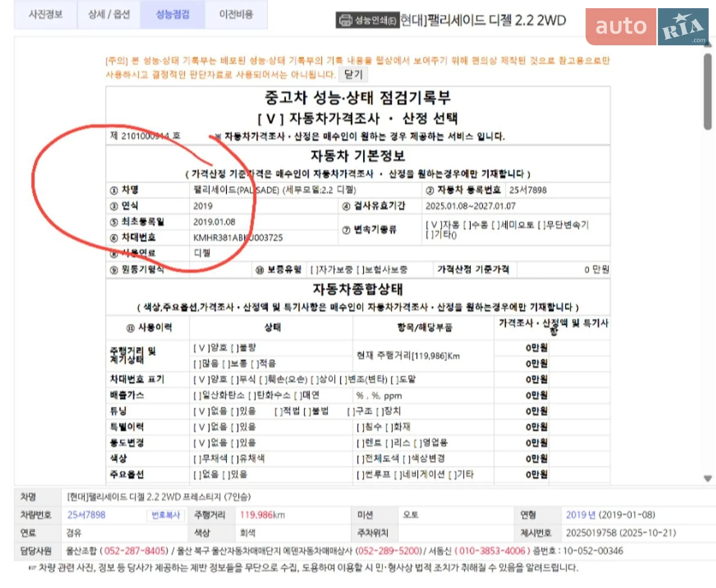Click the 번호복사 button
Viewport: 716px width, 588px height.
(166, 515)
